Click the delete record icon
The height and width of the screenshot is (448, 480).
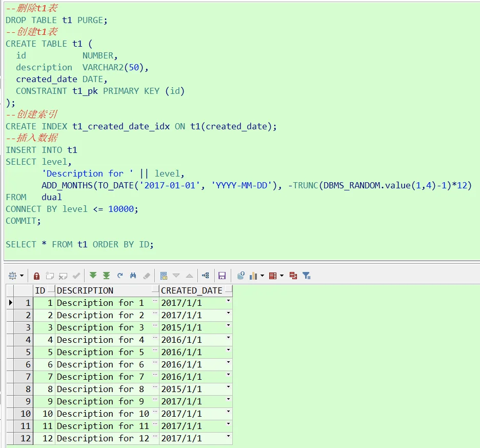coord(63,276)
